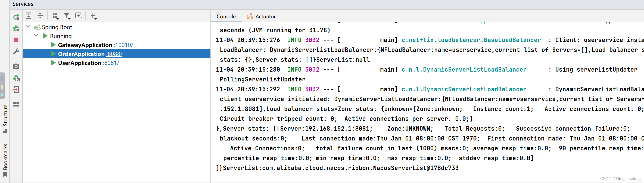Click the Add Service plus icon

[x=93, y=16]
